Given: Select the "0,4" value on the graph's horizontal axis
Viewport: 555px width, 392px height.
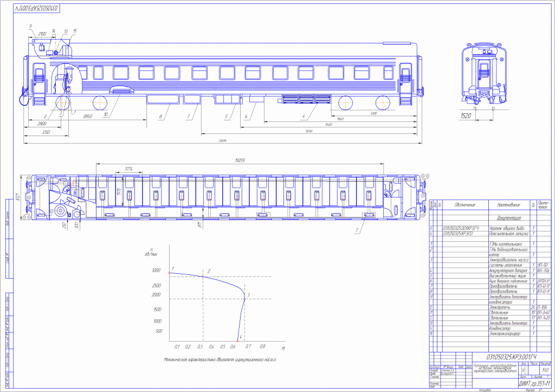Looking at the screenshot, I should [x=212, y=346].
